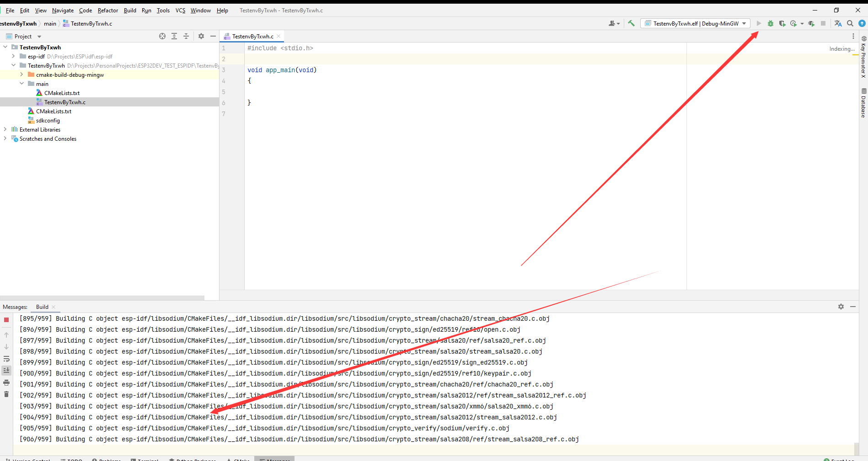868x461 pixels.
Task: Open the Navigate menu
Action: [63, 11]
